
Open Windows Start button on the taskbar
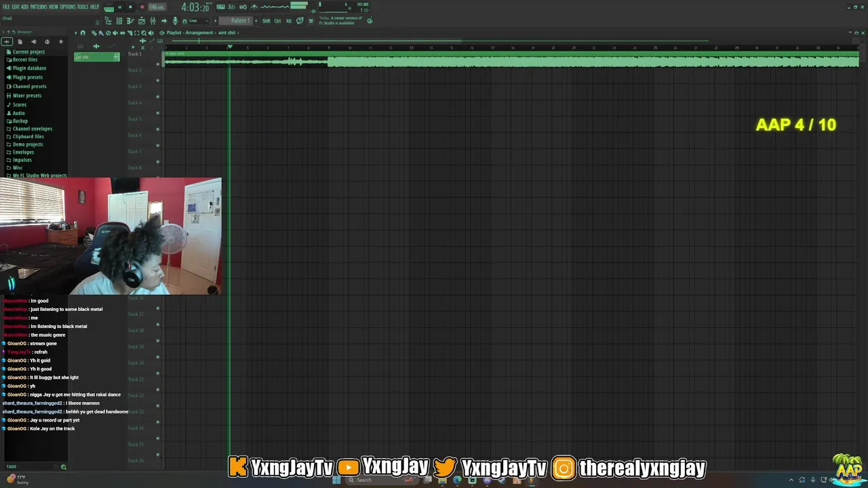336,480
